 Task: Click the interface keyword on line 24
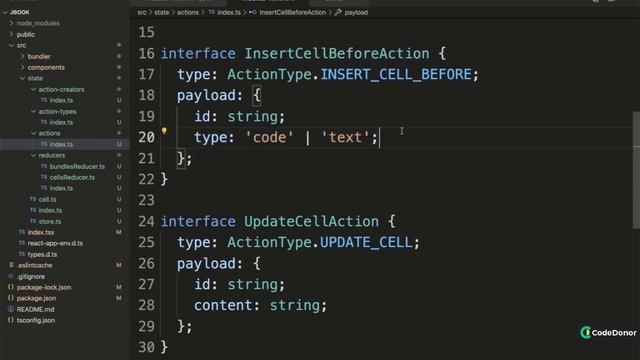point(198,222)
